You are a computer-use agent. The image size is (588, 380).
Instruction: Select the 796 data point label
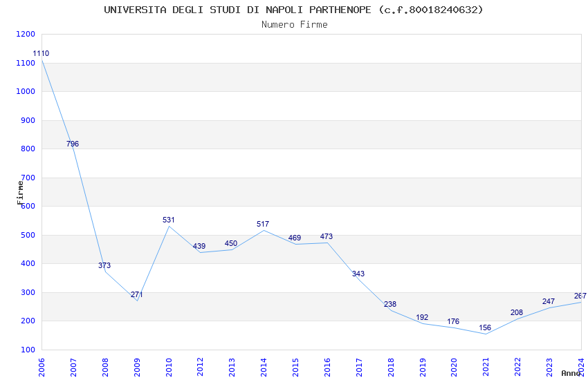73,144
